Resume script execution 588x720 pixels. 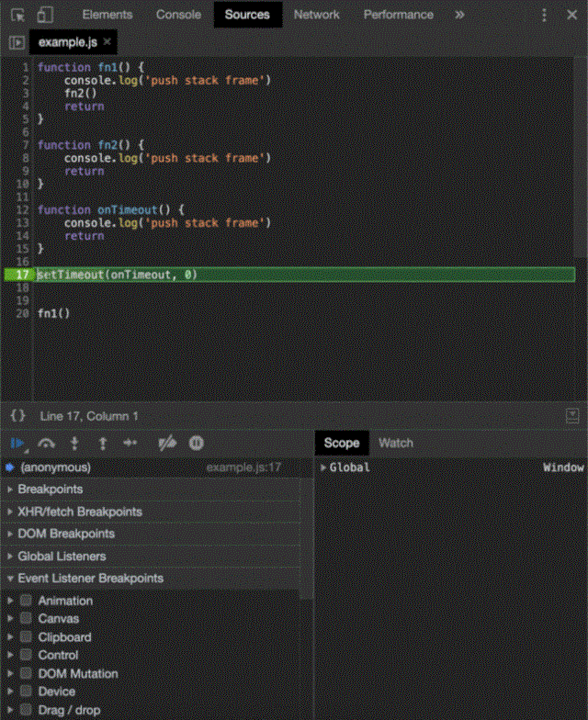pos(17,444)
